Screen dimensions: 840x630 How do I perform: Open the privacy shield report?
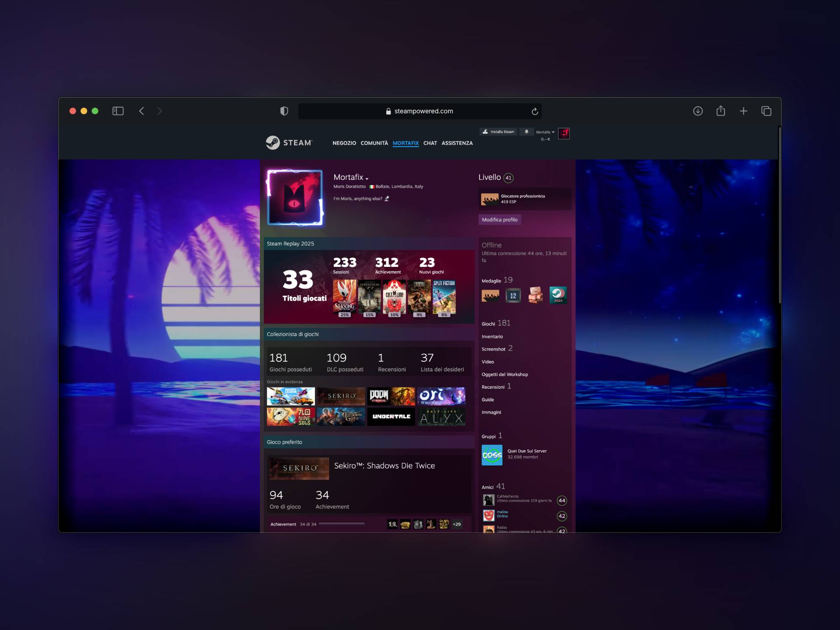tap(284, 111)
